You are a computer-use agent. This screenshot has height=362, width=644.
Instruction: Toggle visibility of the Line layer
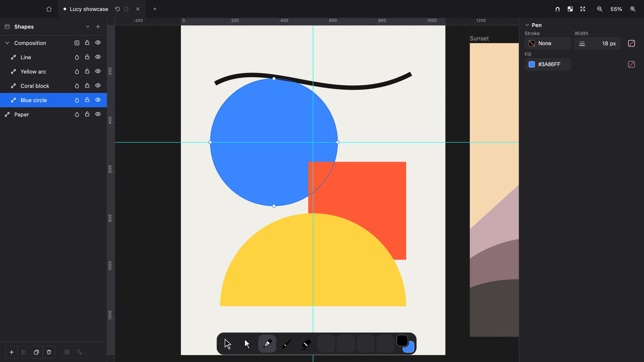pos(98,57)
